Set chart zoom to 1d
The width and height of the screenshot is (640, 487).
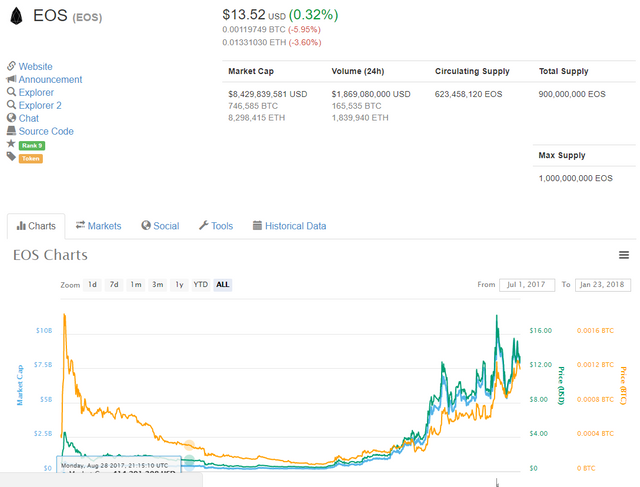[93, 285]
